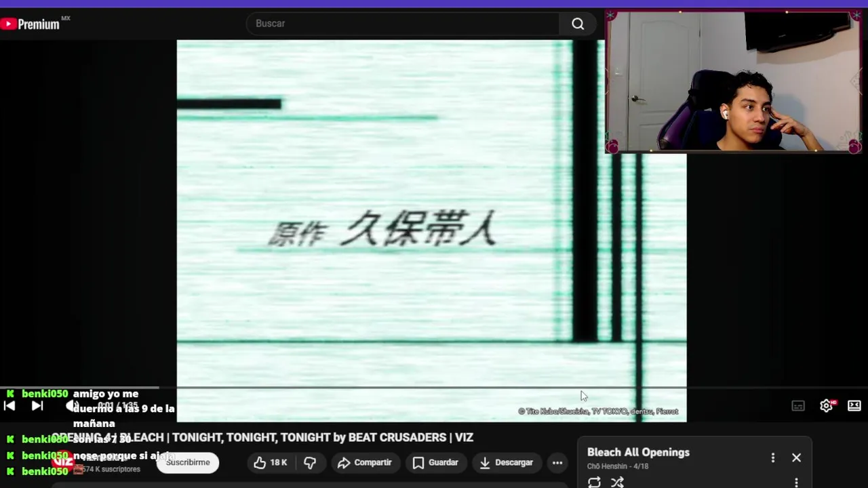Click the 574 K suscriptores text
The height and width of the screenshot is (488, 868).
pos(111,469)
